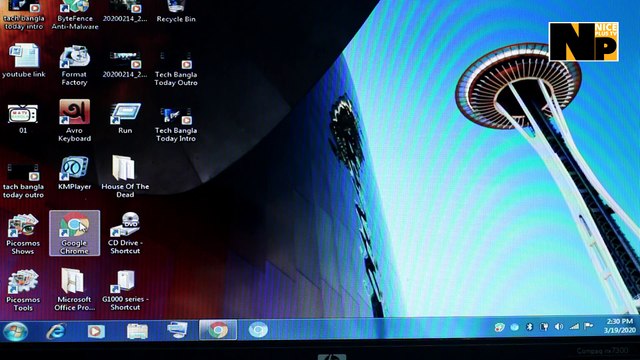The image size is (640, 360).
Task: Open the media player taskbar icon
Action: tap(96, 331)
